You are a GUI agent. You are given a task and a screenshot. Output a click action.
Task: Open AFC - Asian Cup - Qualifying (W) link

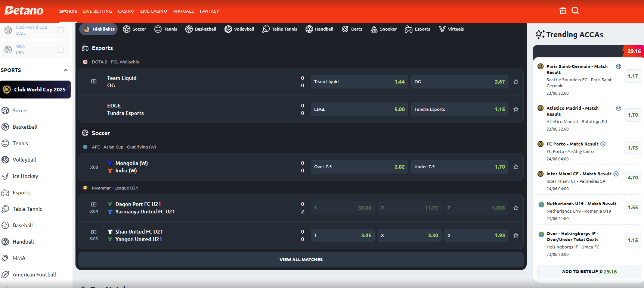point(124,147)
